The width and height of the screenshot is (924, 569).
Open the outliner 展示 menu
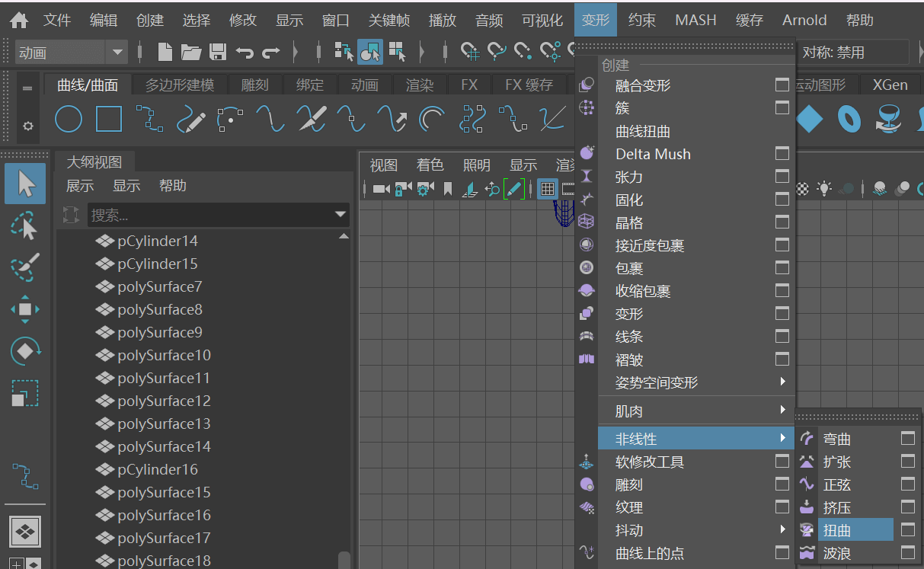coord(80,186)
